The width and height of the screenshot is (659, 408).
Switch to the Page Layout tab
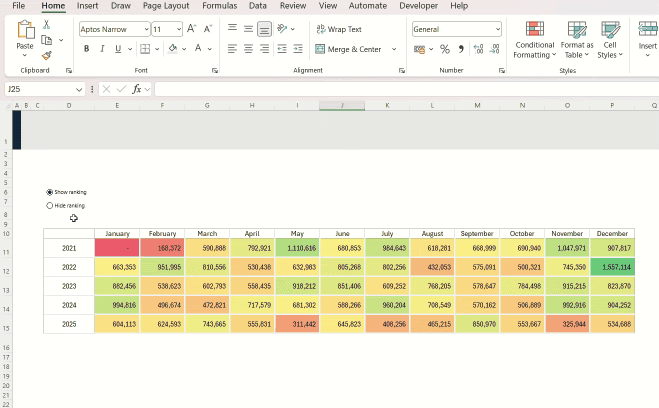166,6
